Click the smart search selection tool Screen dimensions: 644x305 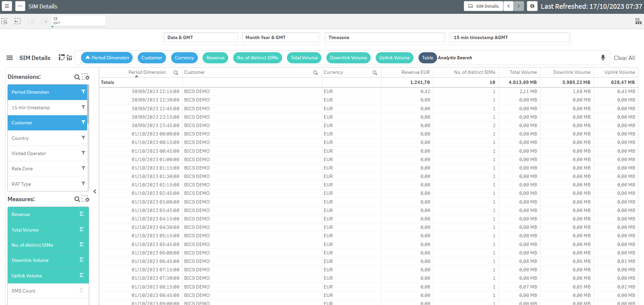(4, 21)
